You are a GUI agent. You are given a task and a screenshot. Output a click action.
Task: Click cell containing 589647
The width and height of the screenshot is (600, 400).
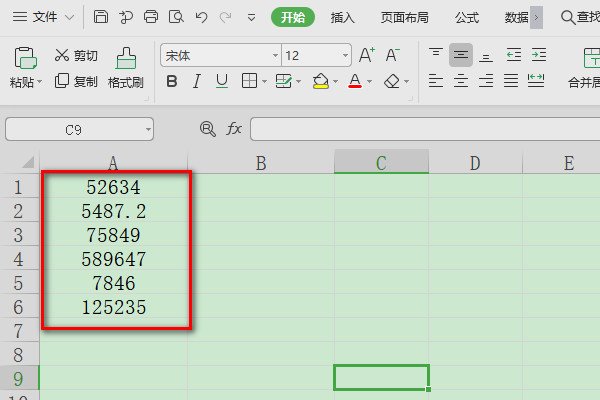pos(114,259)
